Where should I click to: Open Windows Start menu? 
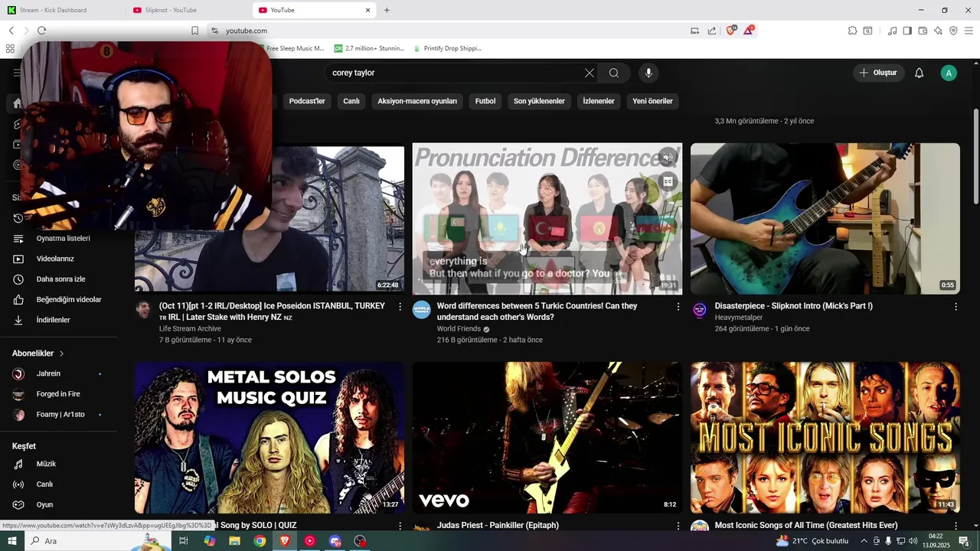(x=12, y=541)
